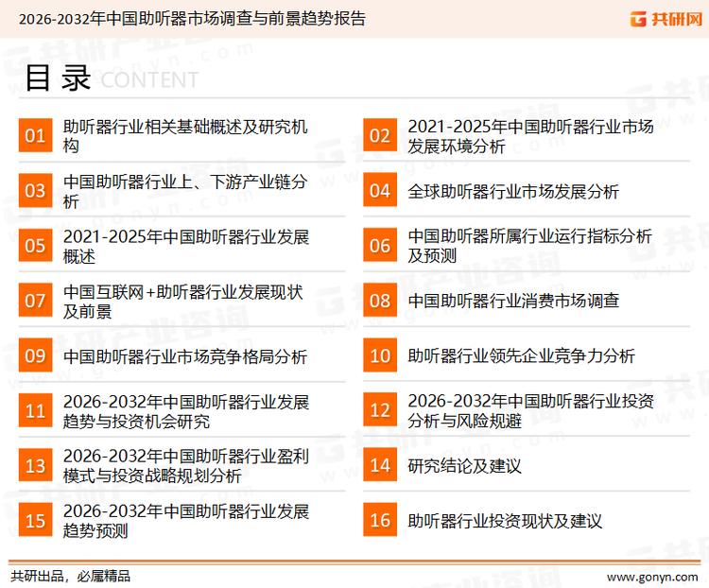Click the CONTENT subtitle text
The image size is (709, 588).
[x=149, y=80]
